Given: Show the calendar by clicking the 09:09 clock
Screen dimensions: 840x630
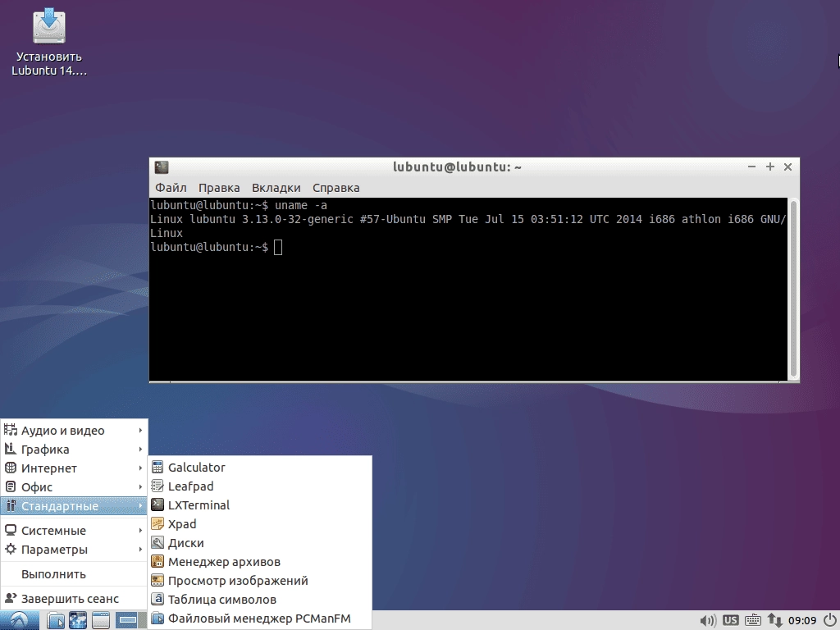Looking at the screenshot, I should click(x=802, y=620).
